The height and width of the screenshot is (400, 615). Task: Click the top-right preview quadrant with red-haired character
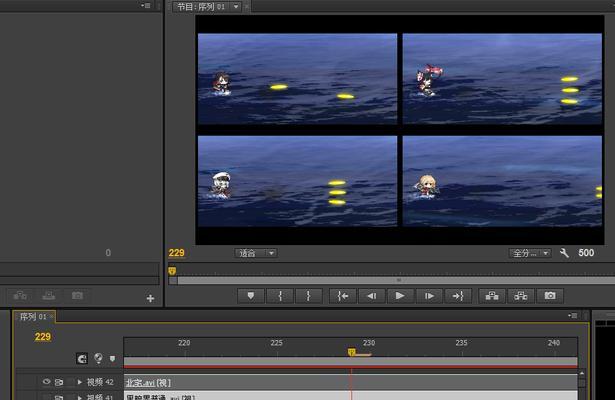click(x=502, y=79)
